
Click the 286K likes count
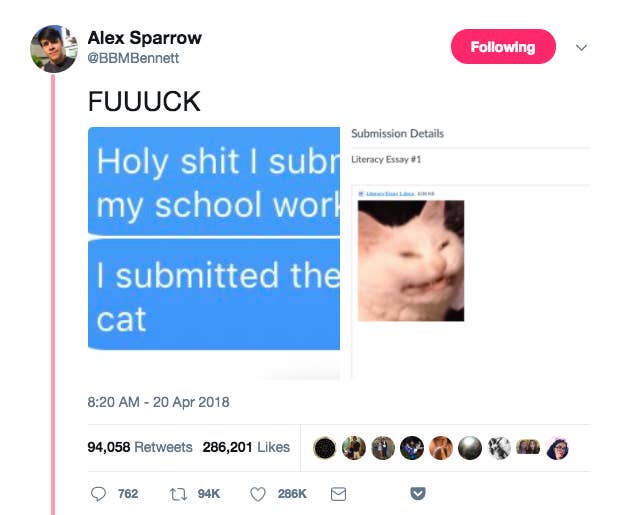292,494
